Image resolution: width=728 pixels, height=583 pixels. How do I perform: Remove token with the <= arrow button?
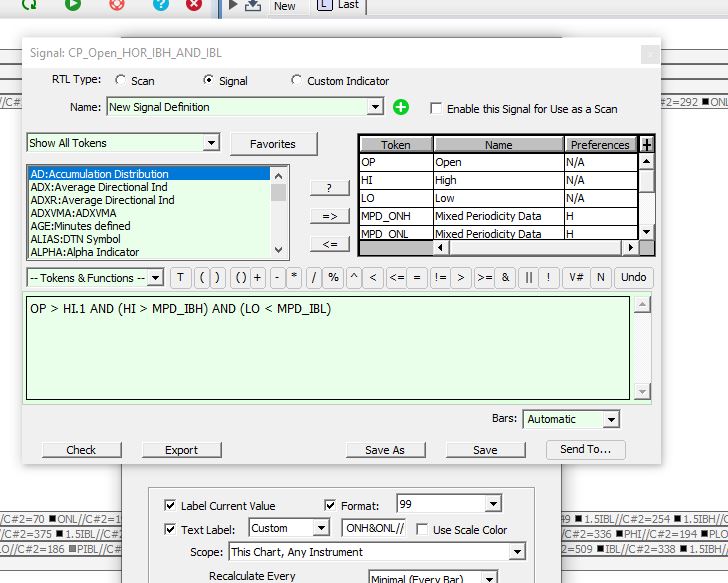(x=329, y=244)
